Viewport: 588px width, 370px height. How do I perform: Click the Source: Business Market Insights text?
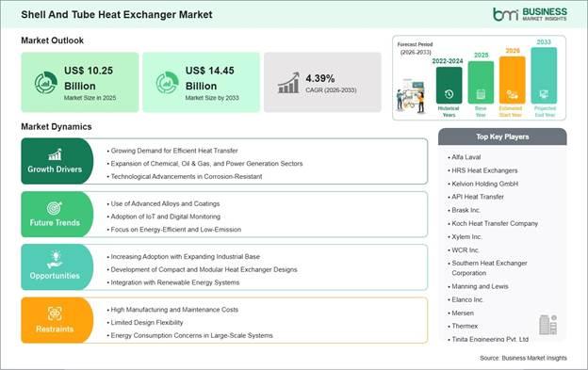point(524,358)
